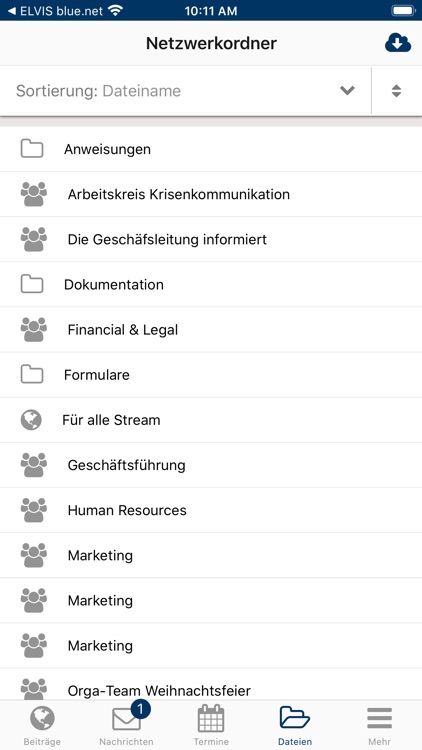Open the Anweisungen folder icon
This screenshot has height=750, width=422.
tap(32, 149)
